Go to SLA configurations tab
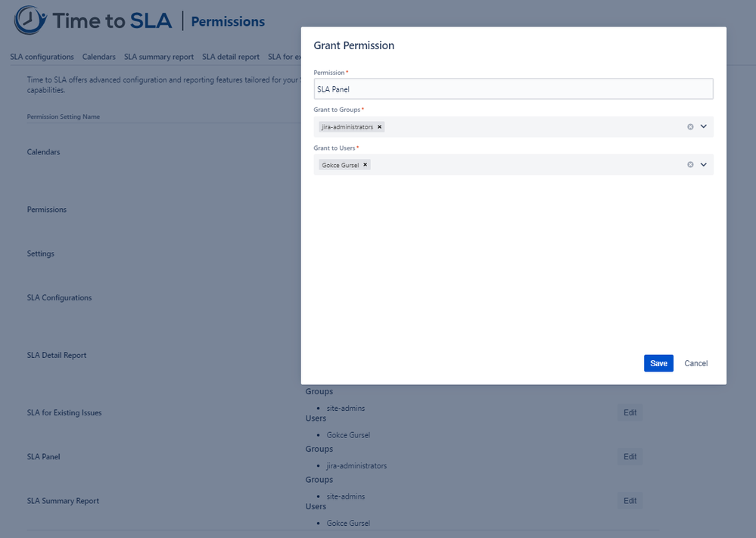 pos(42,56)
